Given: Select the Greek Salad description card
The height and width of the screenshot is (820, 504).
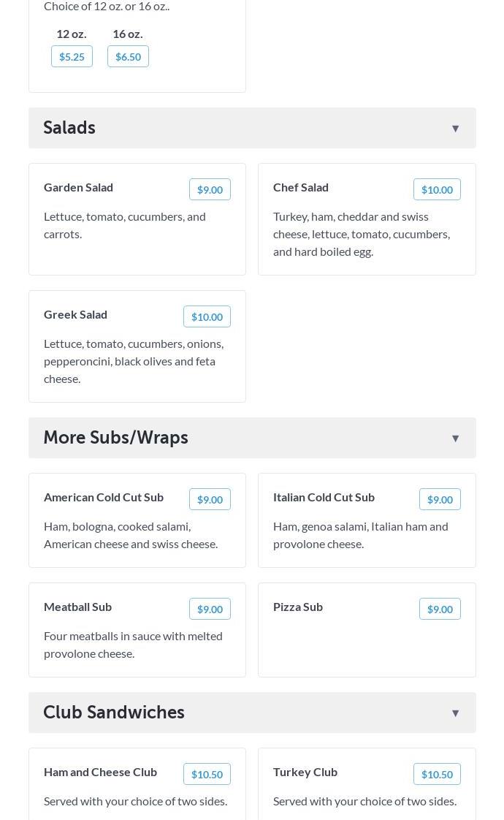Looking at the screenshot, I should coord(134,361).
